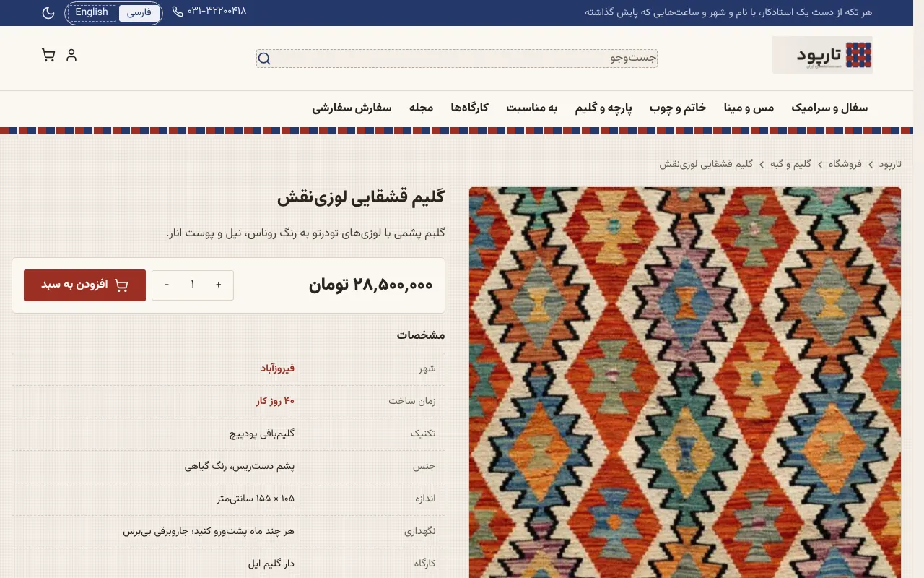924x578 pixels.
Task: Open the مجله navigation item
Action: (x=421, y=108)
